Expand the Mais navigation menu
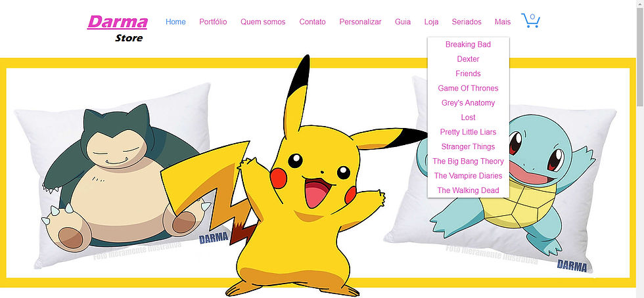This screenshot has width=644, height=298. pos(503,22)
